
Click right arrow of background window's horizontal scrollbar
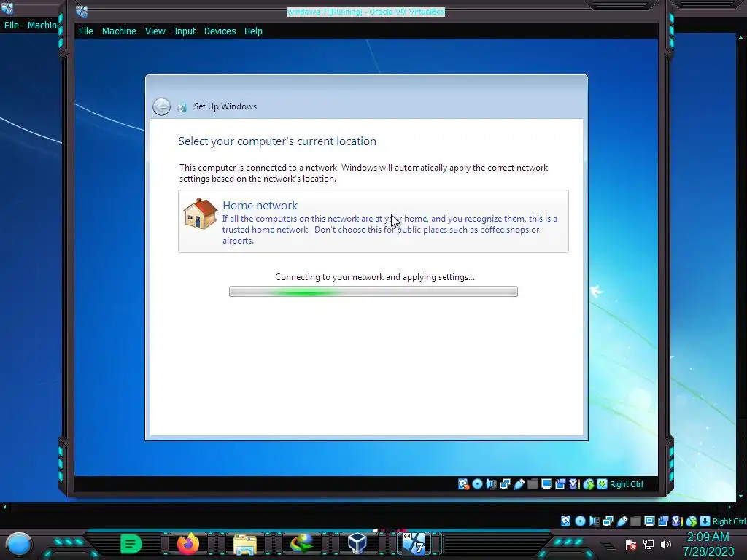(730, 507)
